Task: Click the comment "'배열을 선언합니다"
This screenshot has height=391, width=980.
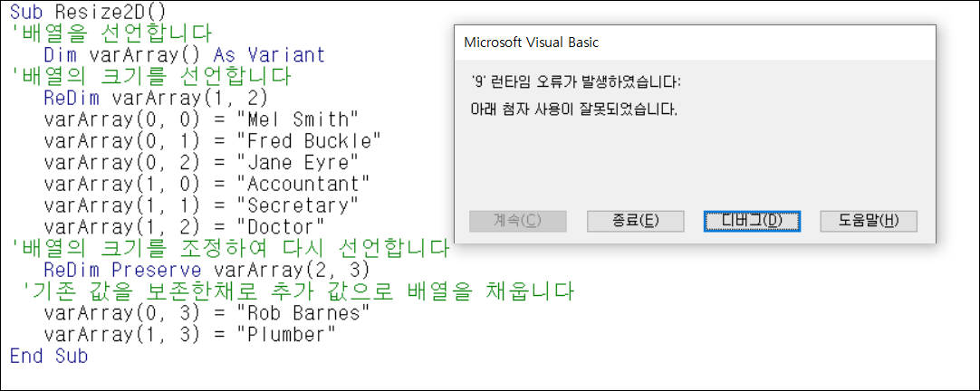Action: click(110, 33)
